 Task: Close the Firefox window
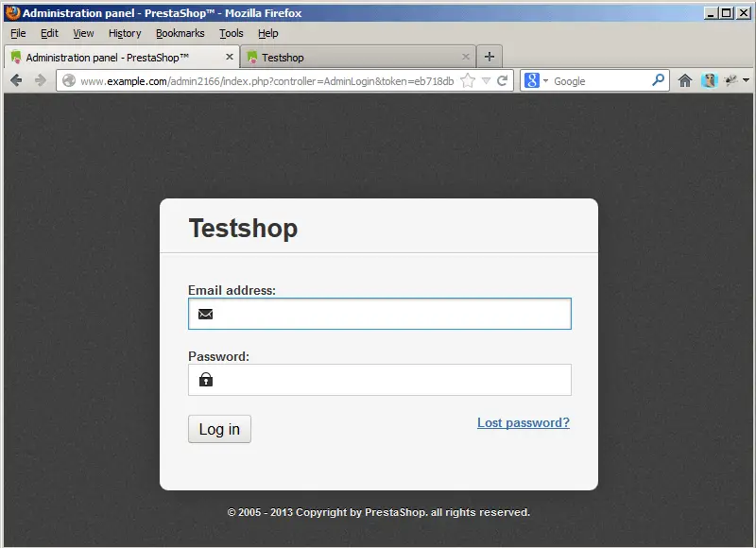pyautogui.click(x=744, y=13)
